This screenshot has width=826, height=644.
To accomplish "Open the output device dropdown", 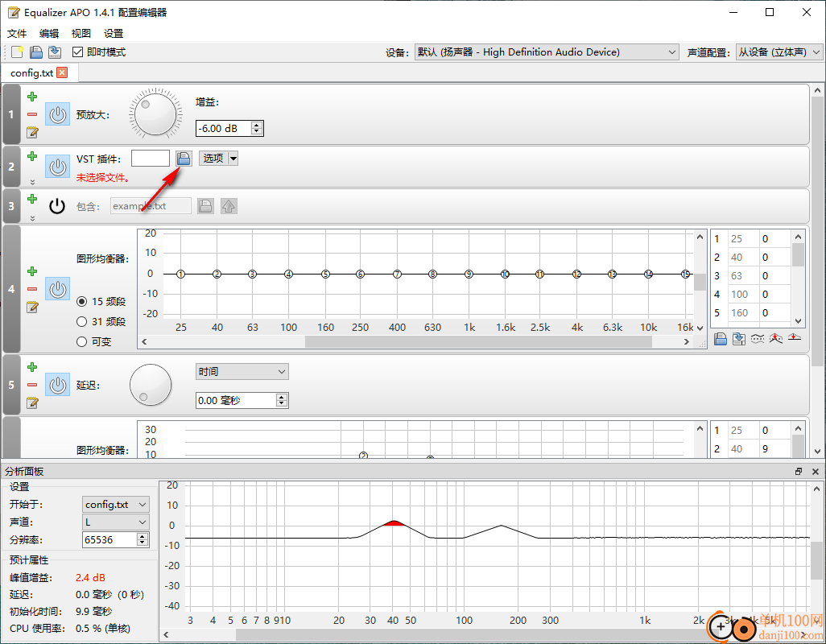I will (547, 52).
